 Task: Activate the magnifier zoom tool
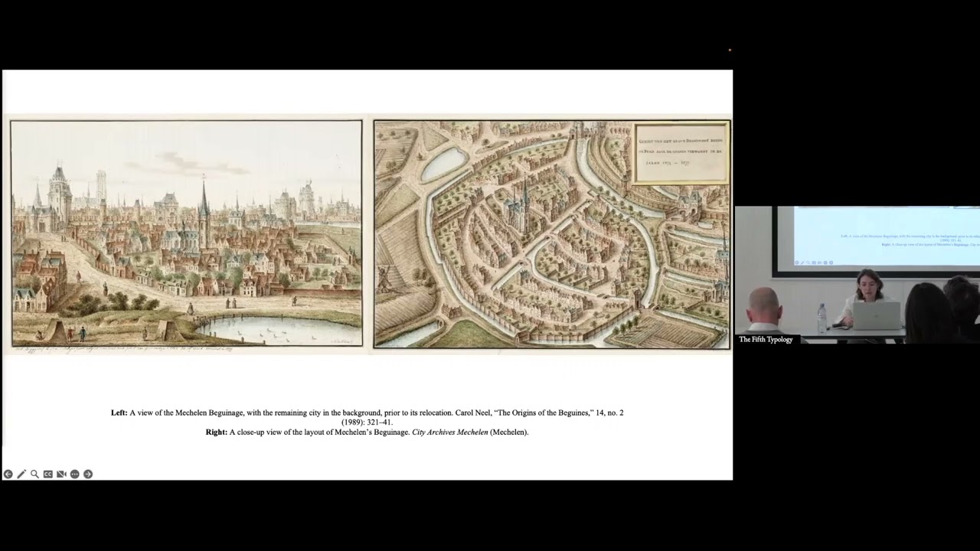click(x=34, y=474)
